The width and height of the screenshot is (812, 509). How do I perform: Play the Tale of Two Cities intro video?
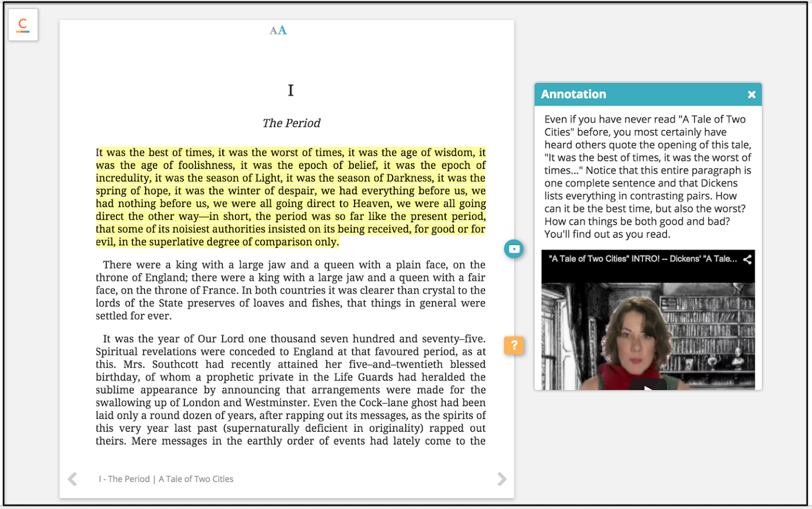pyautogui.click(x=648, y=385)
